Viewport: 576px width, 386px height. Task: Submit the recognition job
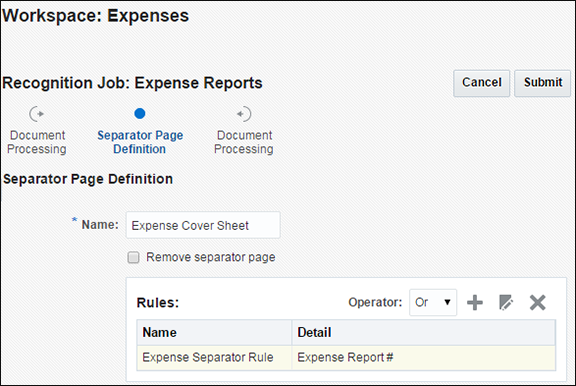click(x=543, y=83)
